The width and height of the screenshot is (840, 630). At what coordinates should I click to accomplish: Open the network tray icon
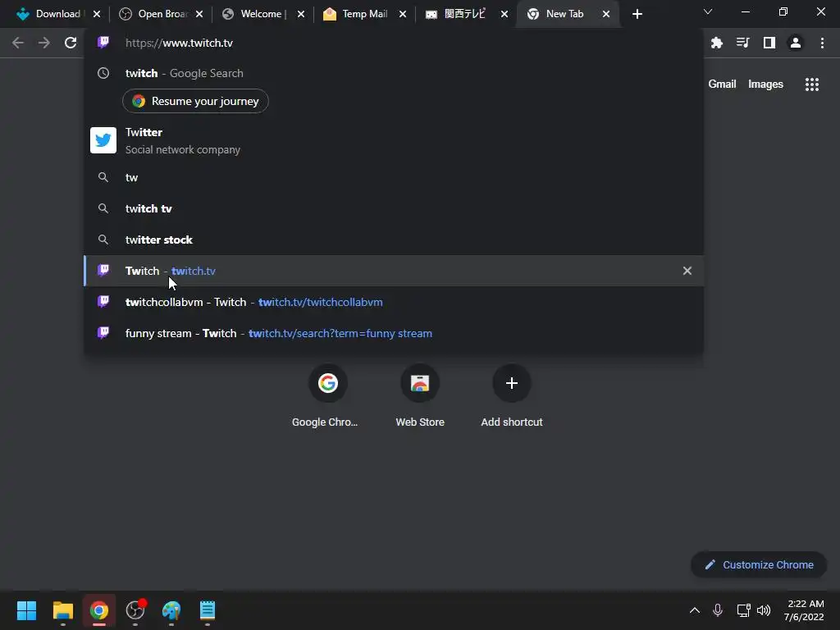743,610
